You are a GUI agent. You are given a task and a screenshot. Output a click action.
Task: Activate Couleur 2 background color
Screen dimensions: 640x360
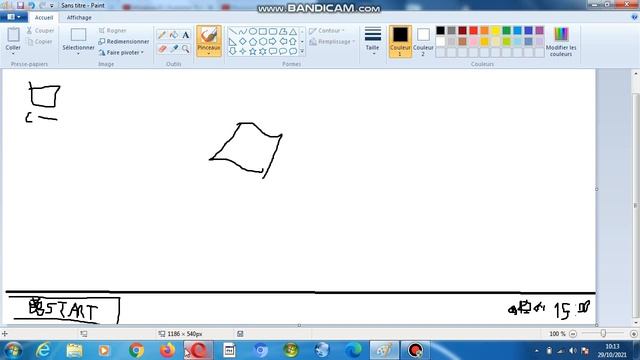pos(423,41)
